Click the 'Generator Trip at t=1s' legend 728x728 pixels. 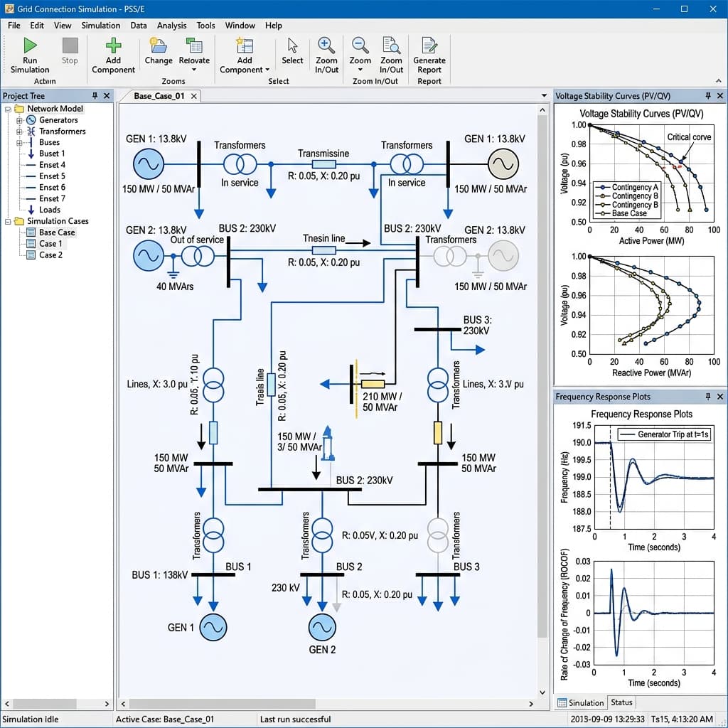click(664, 434)
